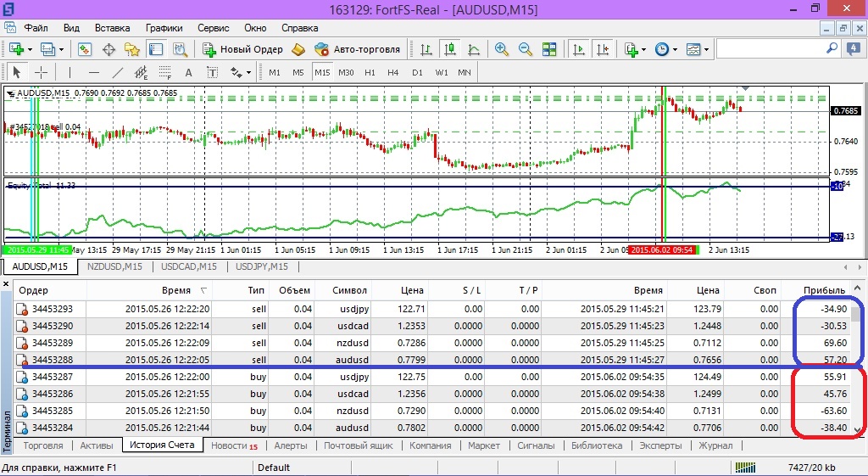
Task: Click inside the toolbar search field
Action: coord(767,49)
